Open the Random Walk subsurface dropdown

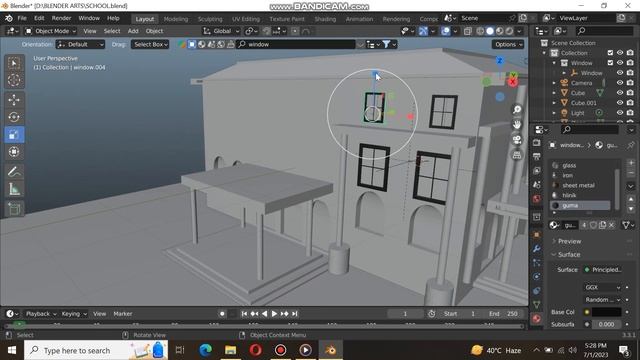click(602, 300)
